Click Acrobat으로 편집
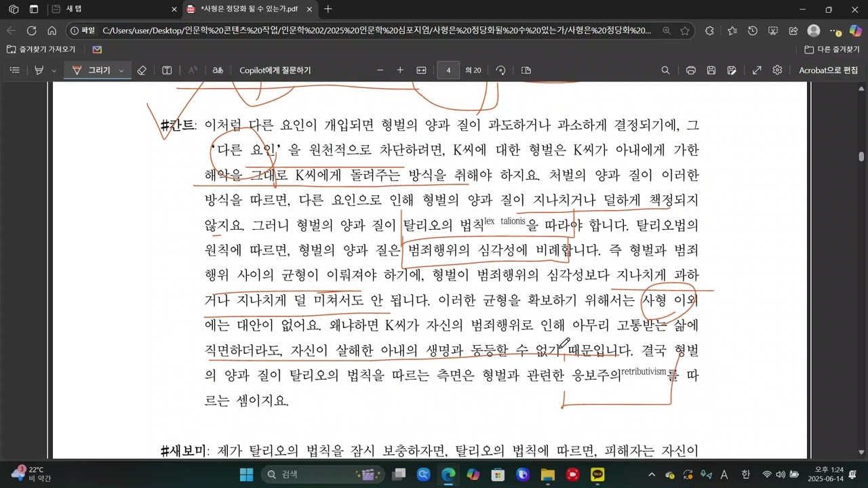Image resolution: width=868 pixels, height=488 pixels. 828,70
